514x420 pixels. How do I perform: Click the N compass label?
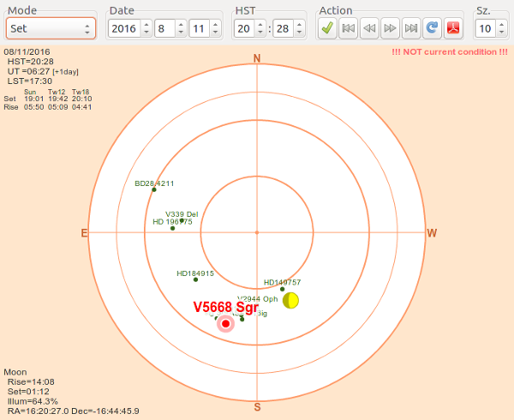coord(257,58)
